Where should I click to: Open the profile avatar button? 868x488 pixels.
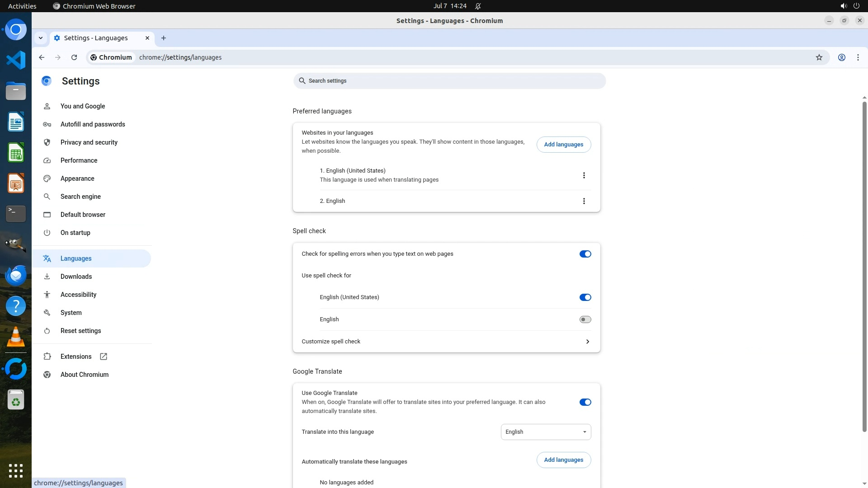coord(841,57)
